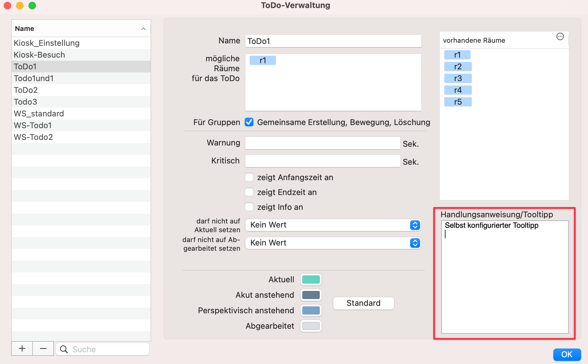Click the yellow minimize window button
The image size is (588, 364).
pyautogui.click(x=20, y=6)
